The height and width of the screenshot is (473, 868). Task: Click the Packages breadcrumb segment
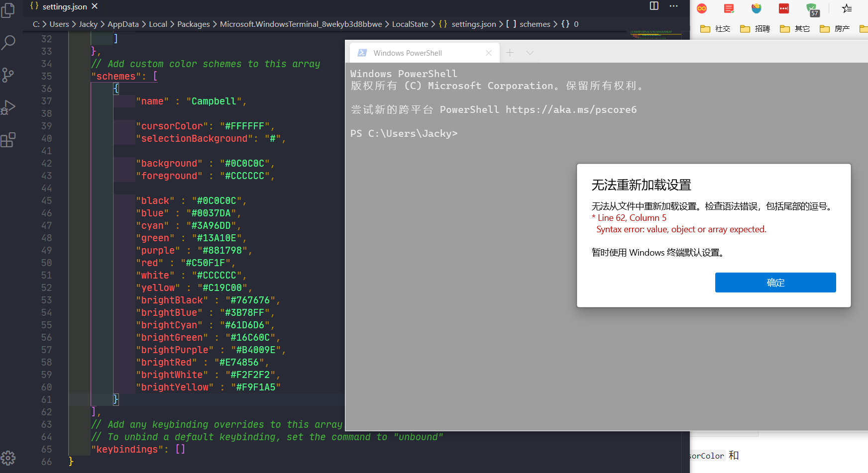[194, 24]
